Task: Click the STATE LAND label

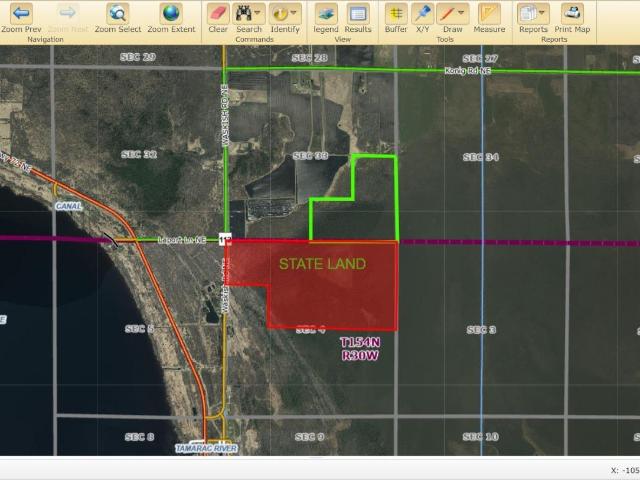Action: point(322,264)
